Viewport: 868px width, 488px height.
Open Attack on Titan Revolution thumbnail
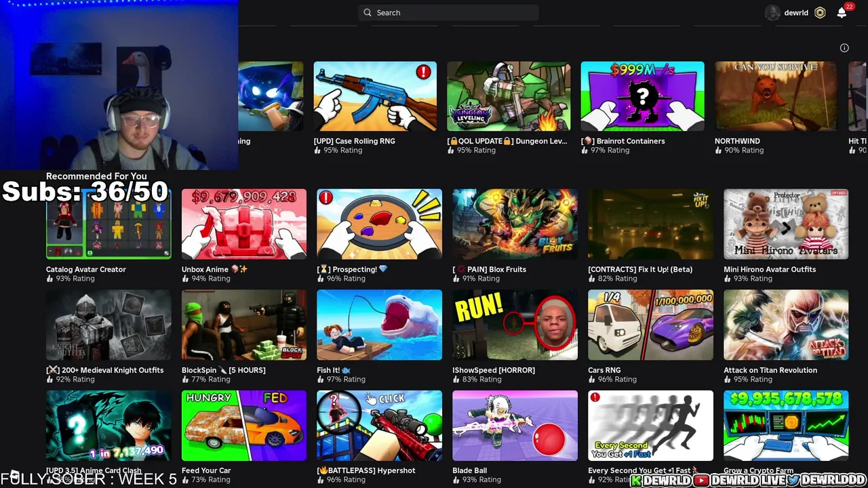pos(786,325)
